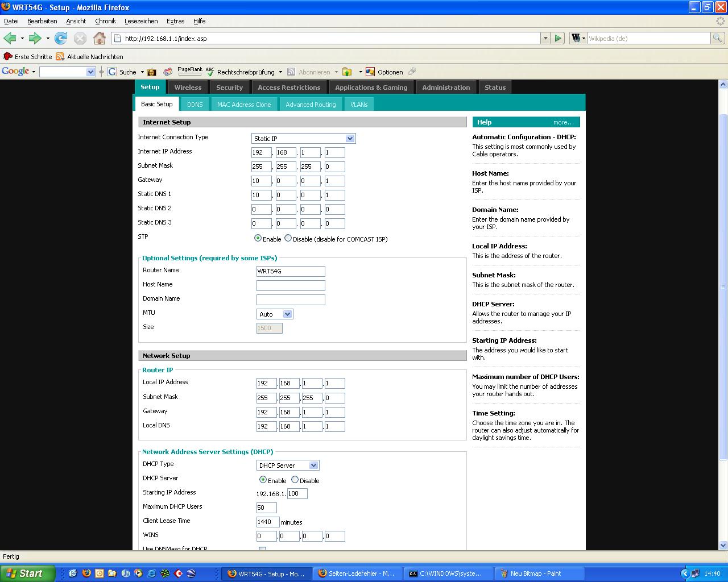Launch Internet Explorer from quick launch

click(151, 573)
